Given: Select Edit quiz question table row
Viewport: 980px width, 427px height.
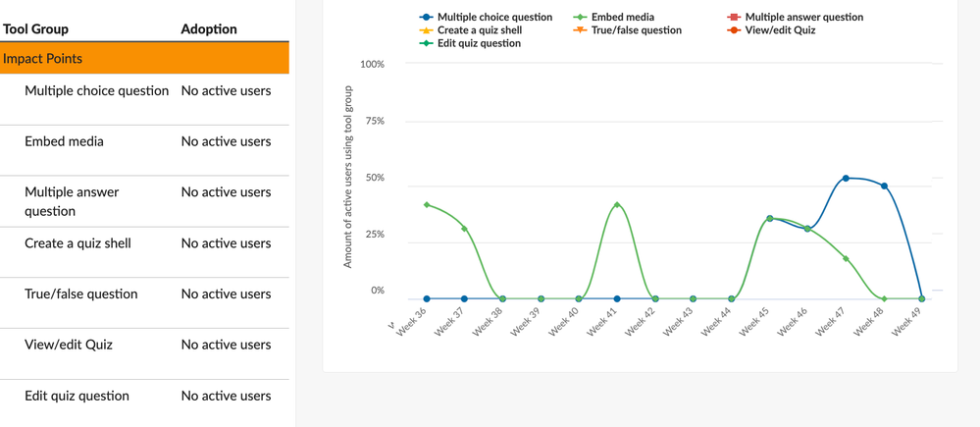Looking at the screenshot, I should pos(77,397).
